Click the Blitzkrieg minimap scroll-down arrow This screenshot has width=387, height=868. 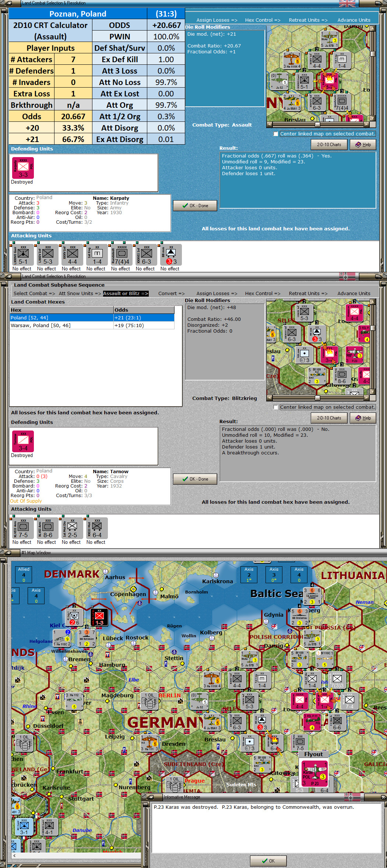[373, 392]
